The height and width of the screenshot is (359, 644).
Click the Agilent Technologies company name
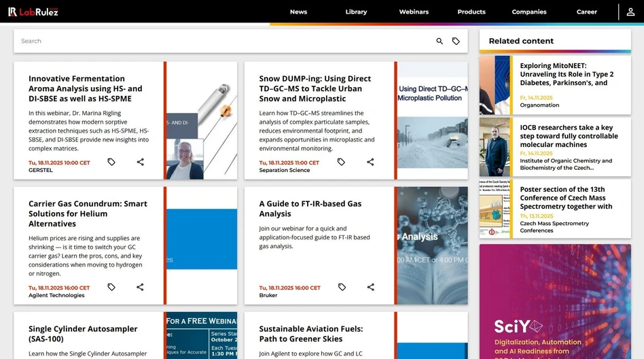click(56, 295)
